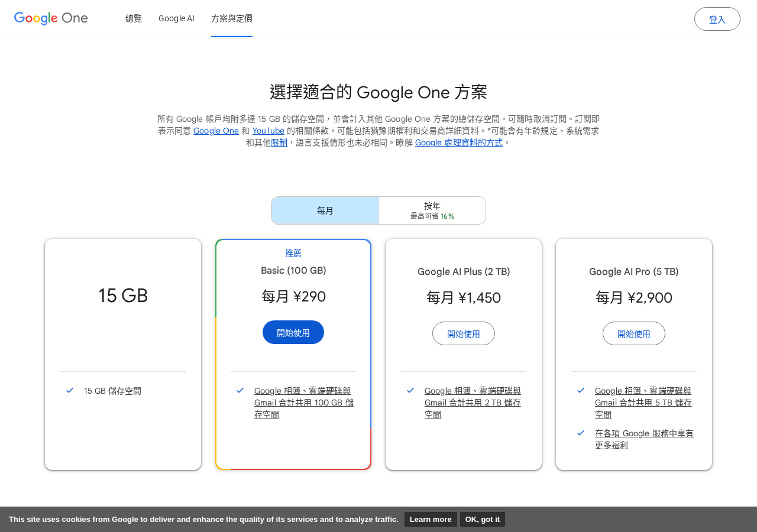The image size is (757, 532).
Task: Click the 登入 sign-in button
Action: coord(717,19)
